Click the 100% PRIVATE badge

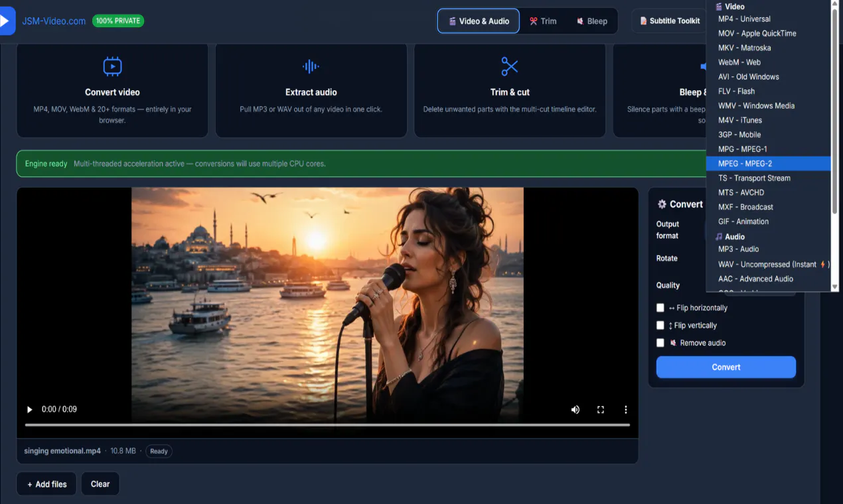118,21
